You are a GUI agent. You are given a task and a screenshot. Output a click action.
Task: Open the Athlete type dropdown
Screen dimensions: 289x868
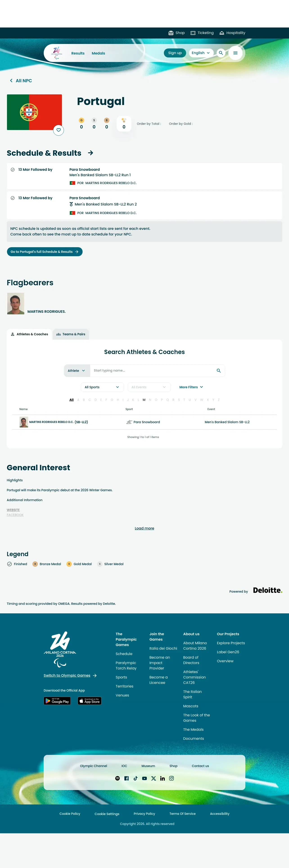click(77, 371)
